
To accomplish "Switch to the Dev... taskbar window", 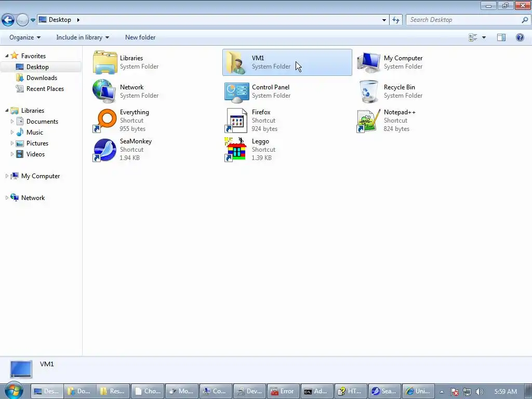I will pos(250,391).
